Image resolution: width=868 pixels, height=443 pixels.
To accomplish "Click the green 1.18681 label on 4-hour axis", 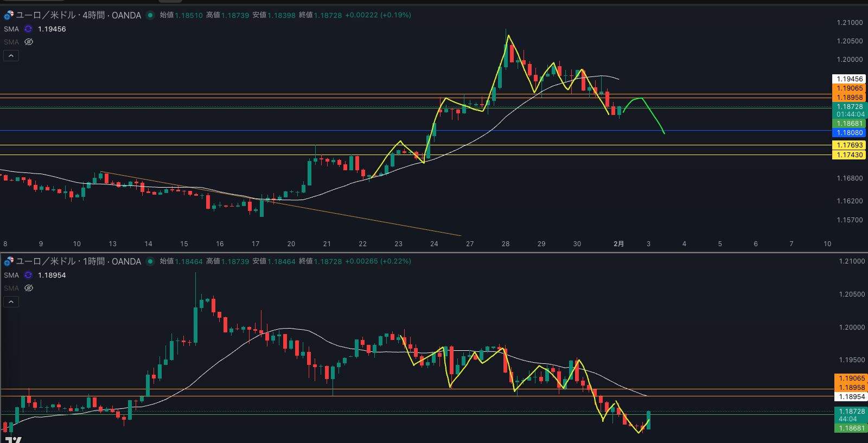I will coord(849,124).
